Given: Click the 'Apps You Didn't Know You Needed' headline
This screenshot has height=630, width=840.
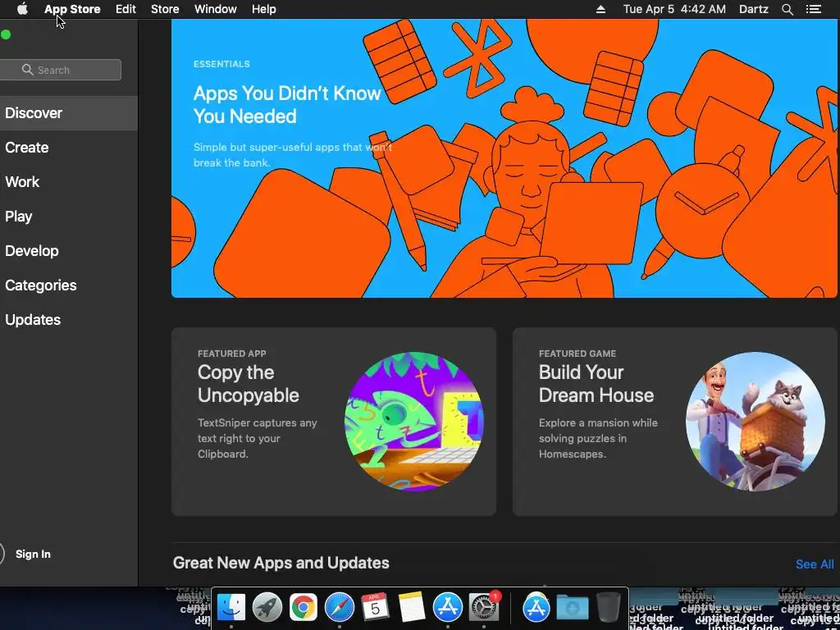Looking at the screenshot, I should (287, 104).
